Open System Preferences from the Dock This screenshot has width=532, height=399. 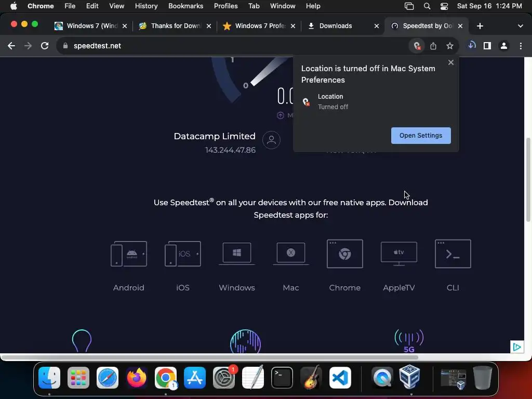[224, 378]
